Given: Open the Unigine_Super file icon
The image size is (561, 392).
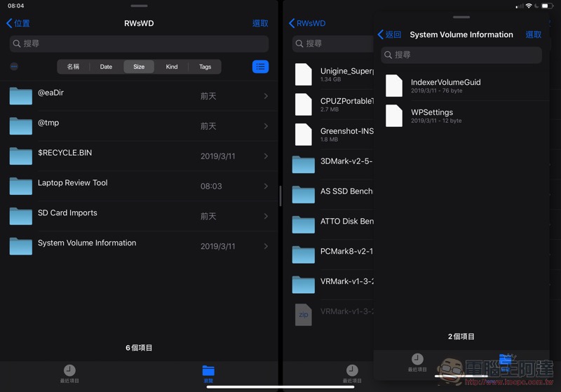Looking at the screenshot, I should [x=304, y=74].
